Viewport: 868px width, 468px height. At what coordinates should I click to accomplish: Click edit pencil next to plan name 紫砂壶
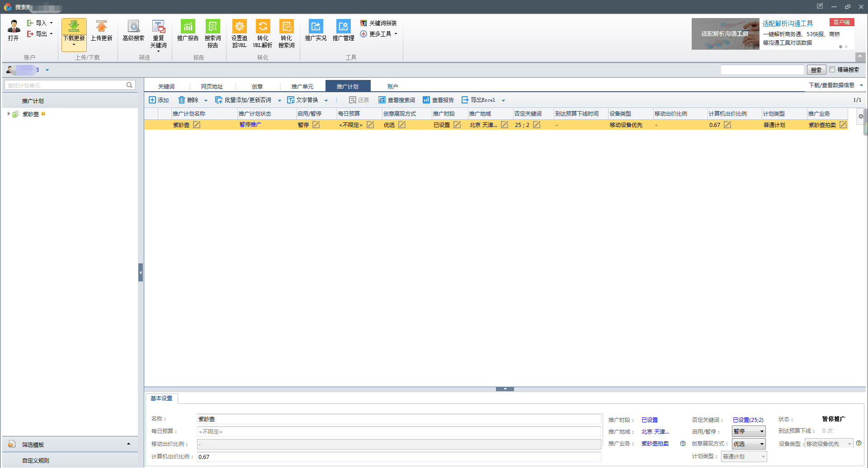[197, 125]
